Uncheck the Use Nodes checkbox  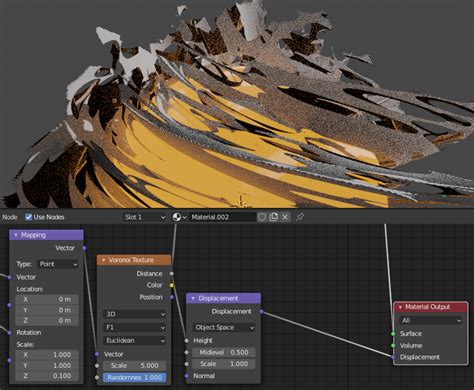click(29, 217)
